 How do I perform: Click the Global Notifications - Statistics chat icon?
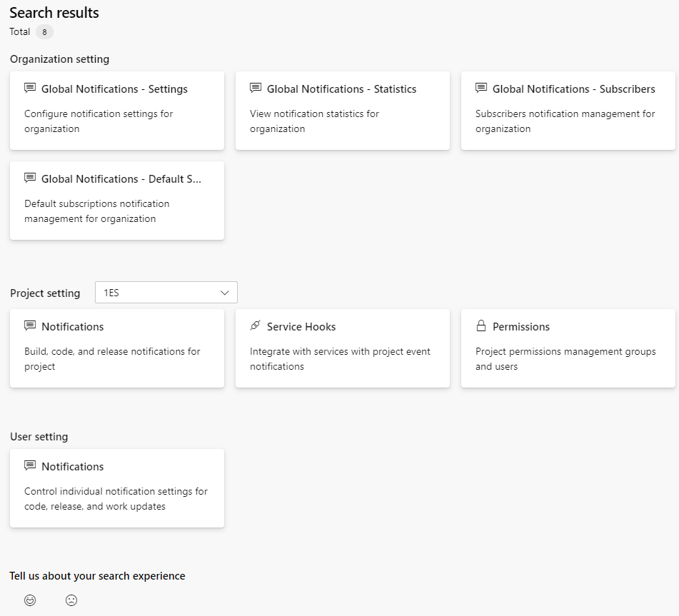click(x=256, y=89)
